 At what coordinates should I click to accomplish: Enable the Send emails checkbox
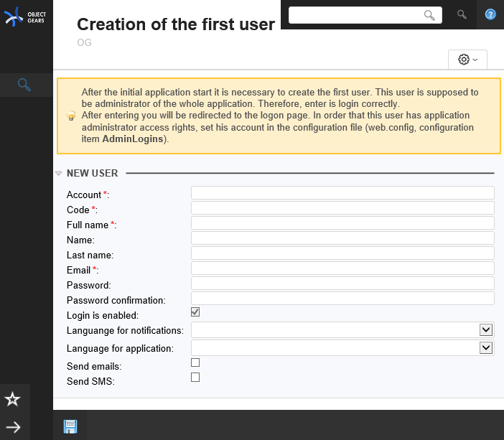tap(195, 362)
